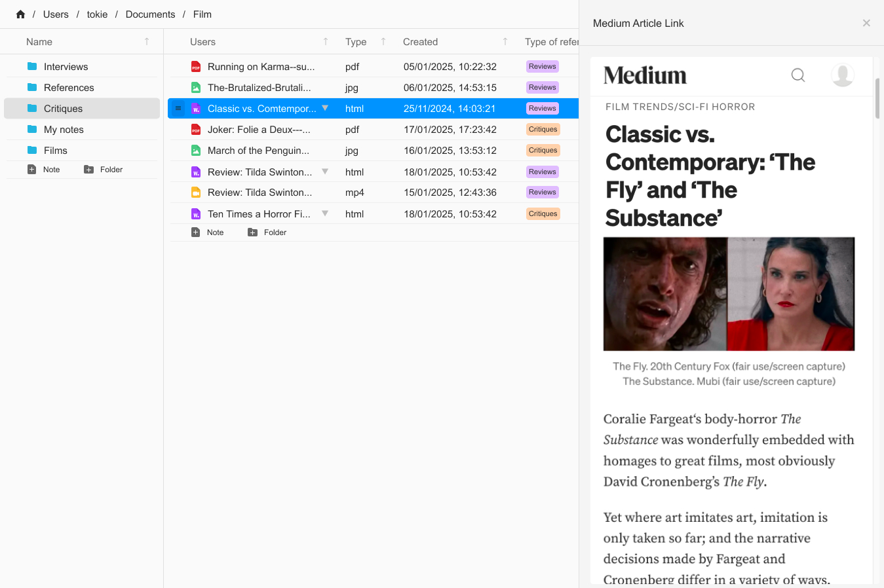Open tokie breadcrumb
This screenshot has width=884, height=588.
click(x=97, y=14)
